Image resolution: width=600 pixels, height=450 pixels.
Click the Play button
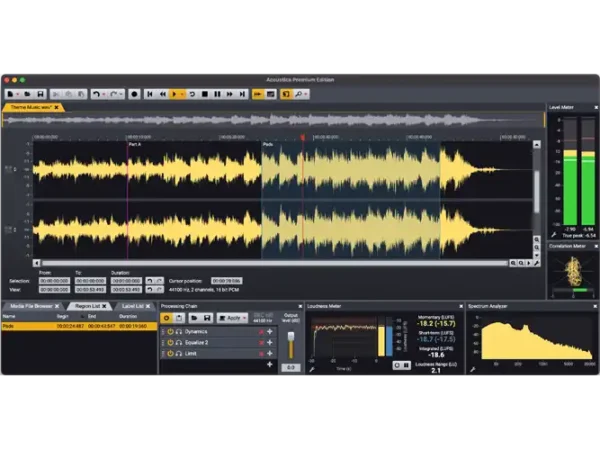174,94
